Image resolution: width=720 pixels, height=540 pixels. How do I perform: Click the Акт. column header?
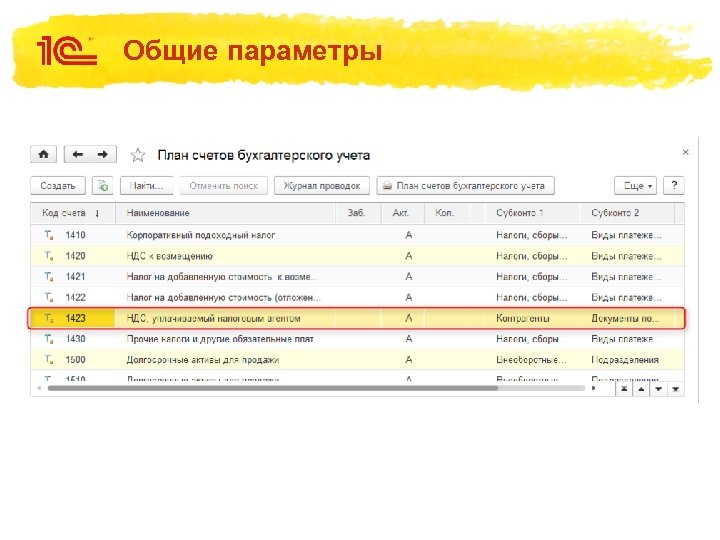pyautogui.click(x=401, y=213)
